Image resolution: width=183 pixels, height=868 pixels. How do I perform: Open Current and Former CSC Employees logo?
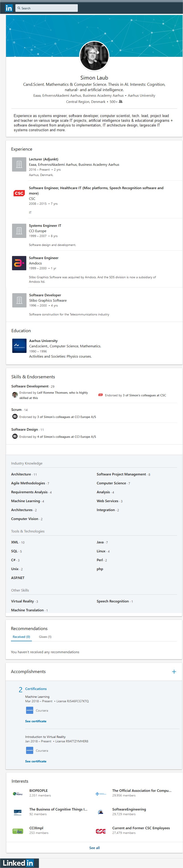(x=101, y=831)
